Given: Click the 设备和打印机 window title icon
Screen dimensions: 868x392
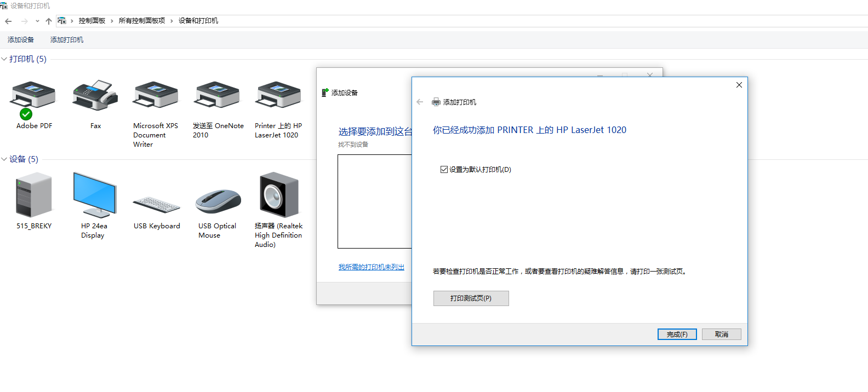Looking at the screenshot, I should [x=4, y=5].
